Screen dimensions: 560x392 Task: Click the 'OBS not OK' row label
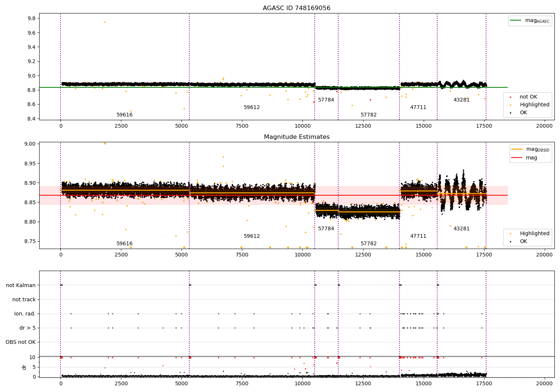click(21, 342)
